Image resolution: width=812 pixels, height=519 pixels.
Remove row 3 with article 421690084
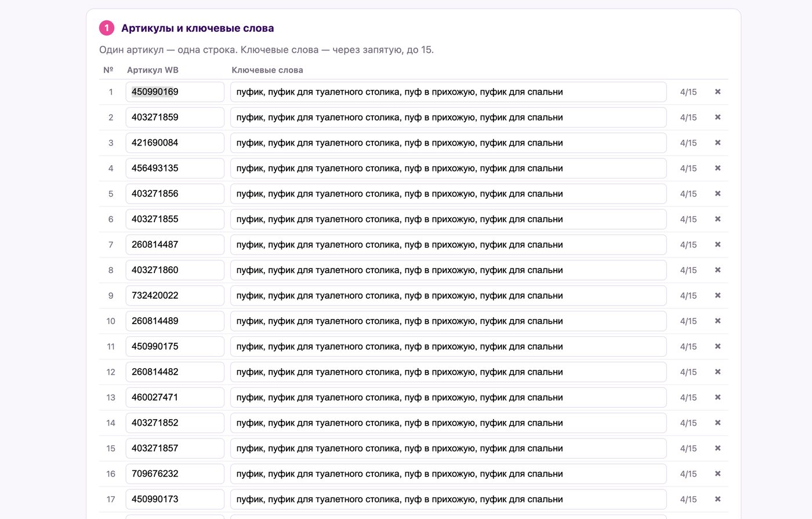tap(717, 143)
